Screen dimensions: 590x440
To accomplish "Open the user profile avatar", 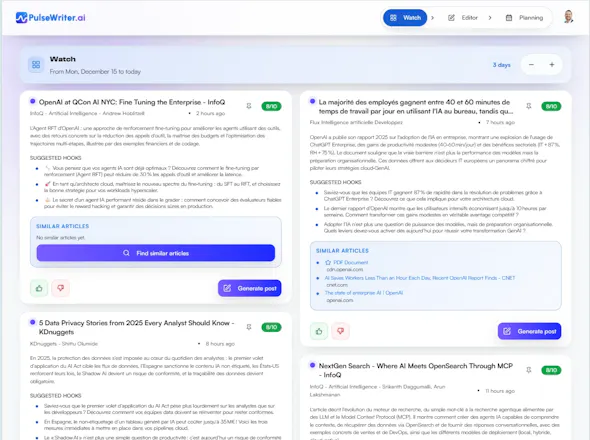I will 569,17.
